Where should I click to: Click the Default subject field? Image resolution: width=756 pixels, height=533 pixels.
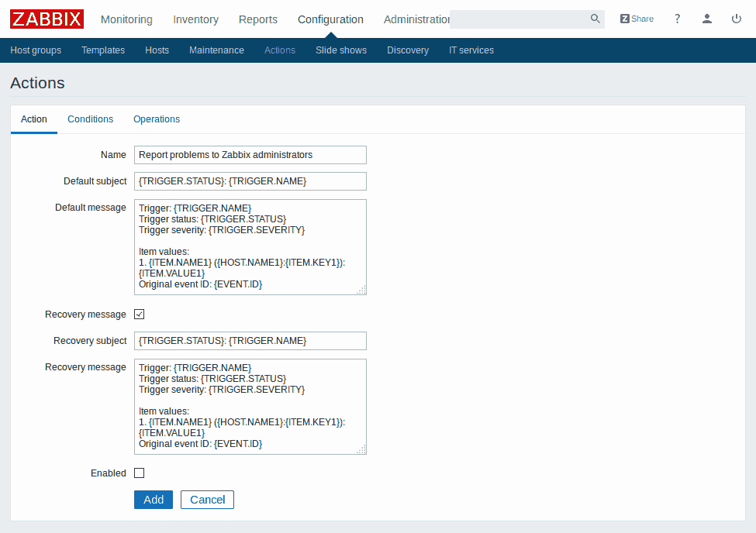pyautogui.click(x=250, y=181)
